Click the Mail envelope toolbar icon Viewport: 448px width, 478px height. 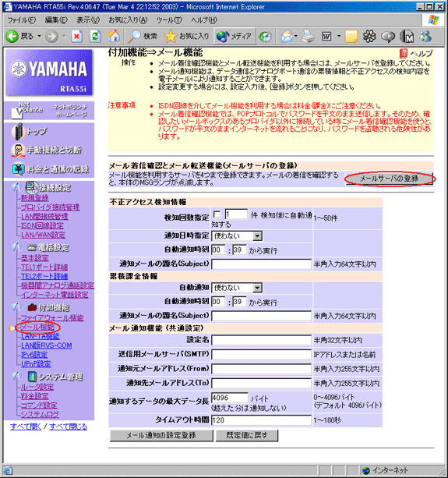pos(287,37)
